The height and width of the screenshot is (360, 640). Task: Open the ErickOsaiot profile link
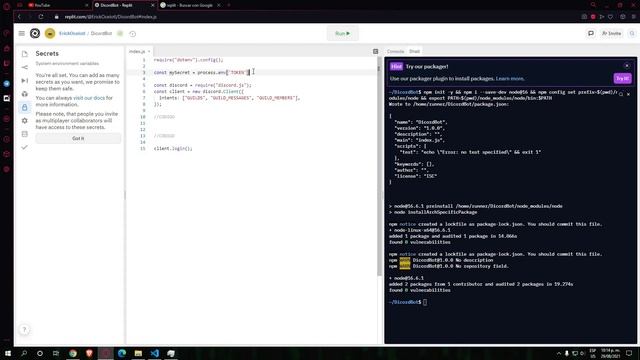(x=72, y=33)
